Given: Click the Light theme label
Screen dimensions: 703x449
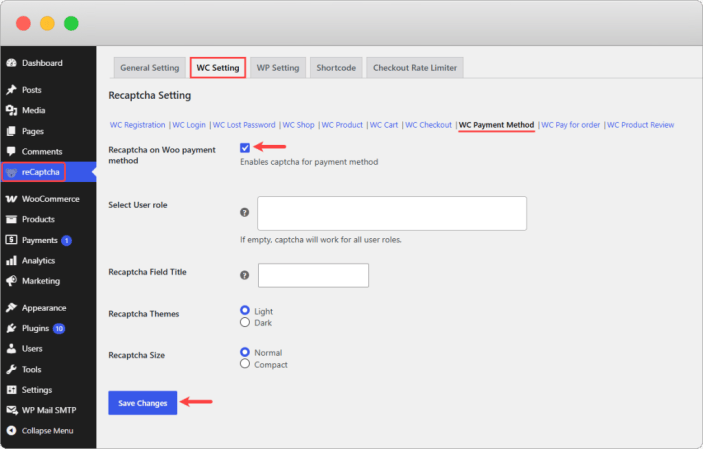Looking at the screenshot, I should pyautogui.click(x=264, y=311).
